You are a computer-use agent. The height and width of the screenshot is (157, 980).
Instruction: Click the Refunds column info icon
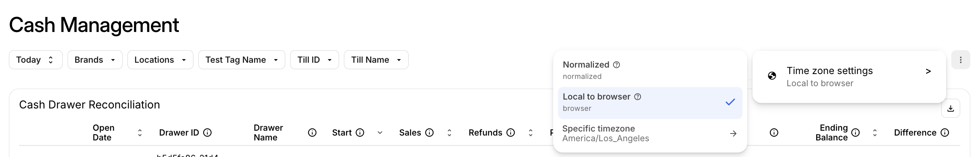point(511,133)
